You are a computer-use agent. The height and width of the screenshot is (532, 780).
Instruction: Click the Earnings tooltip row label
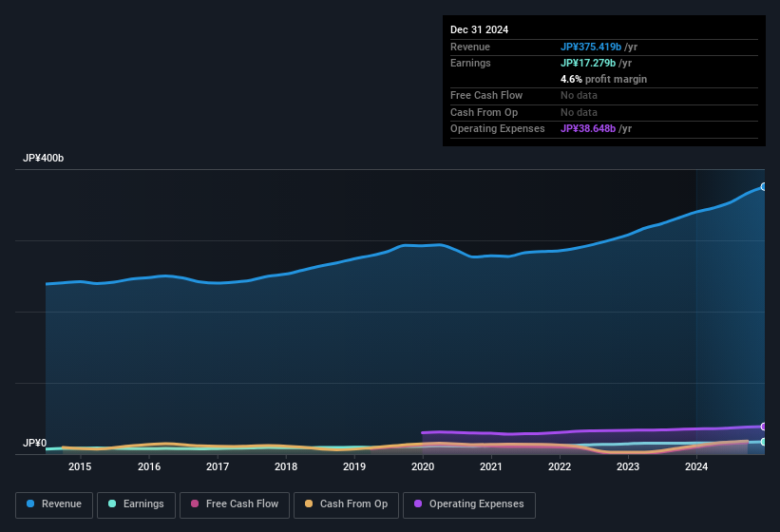point(470,63)
